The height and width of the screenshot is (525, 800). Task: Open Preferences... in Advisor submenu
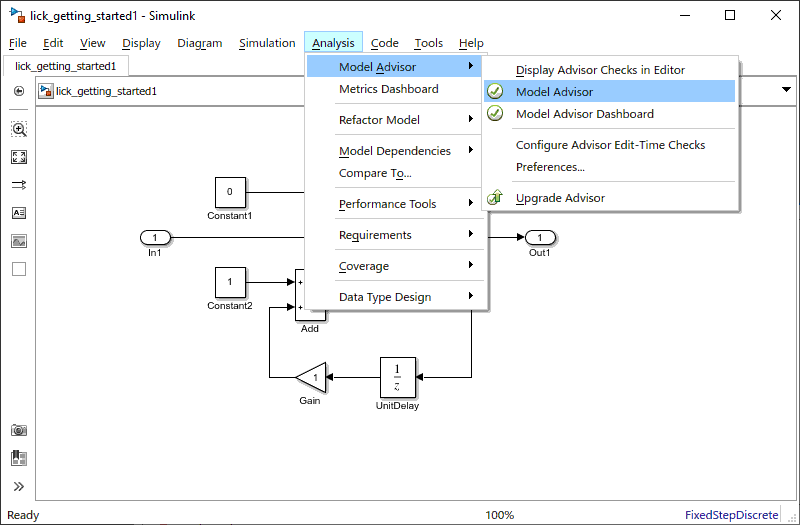point(610,167)
